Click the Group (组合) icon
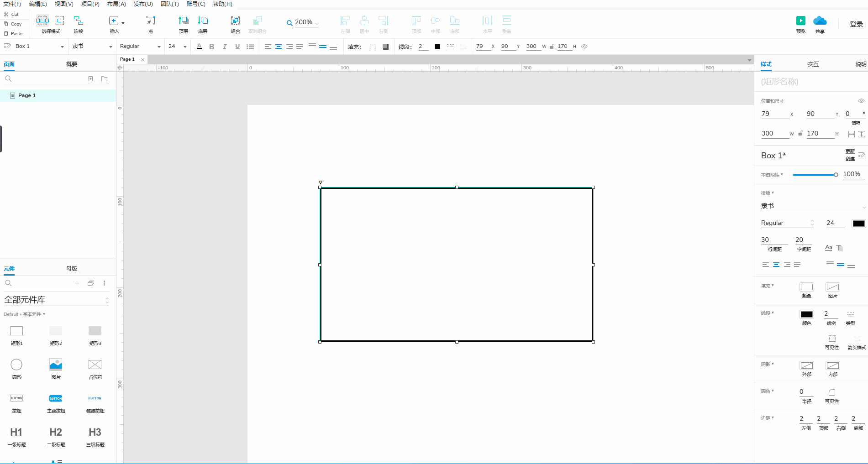 [x=235, y=21]
